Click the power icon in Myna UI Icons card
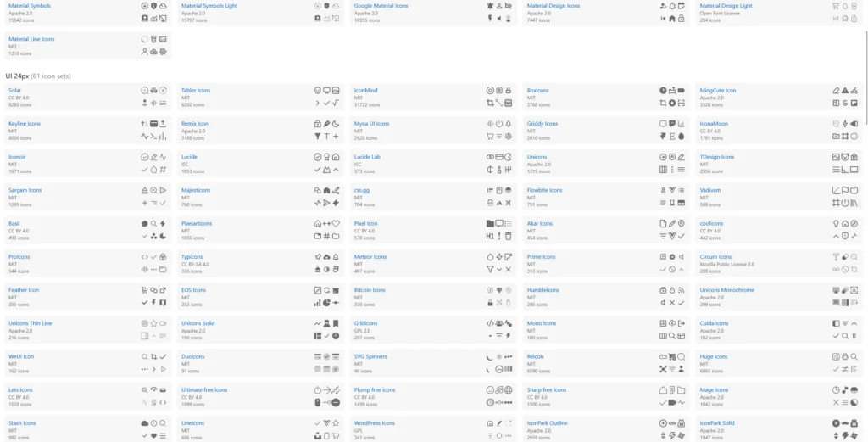The height and width of the screenshot is (442, 868). tap(499, 124)
